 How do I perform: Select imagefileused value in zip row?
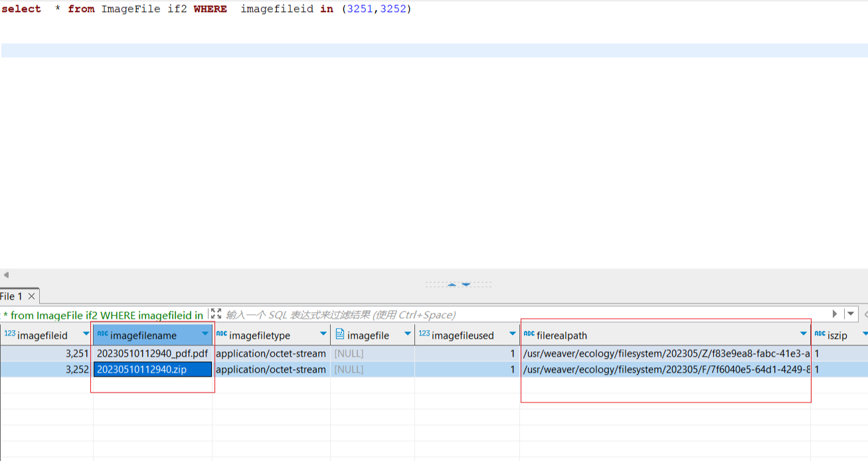coord(468,369)
